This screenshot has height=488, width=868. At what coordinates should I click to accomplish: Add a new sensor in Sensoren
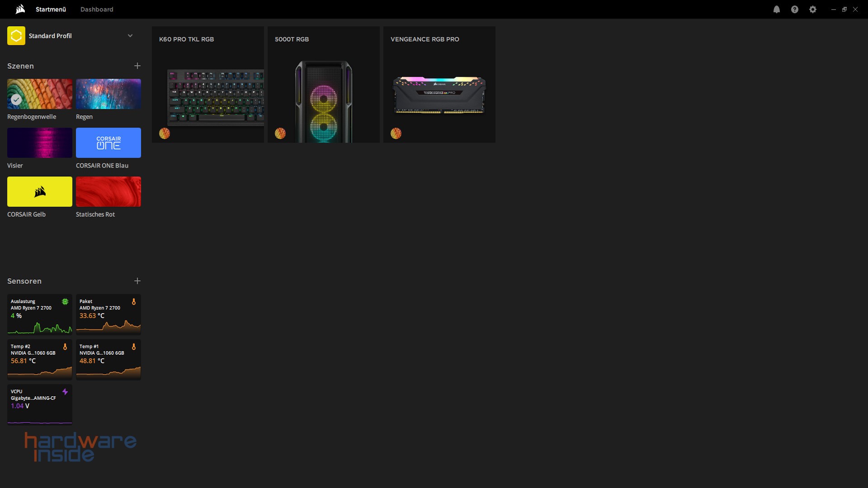click(x=137, y=281)
